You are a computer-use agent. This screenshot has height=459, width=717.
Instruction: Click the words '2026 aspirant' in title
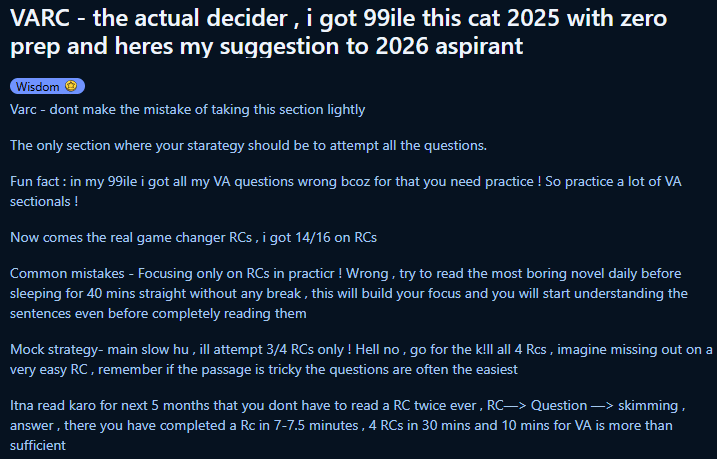coord(449,46)
